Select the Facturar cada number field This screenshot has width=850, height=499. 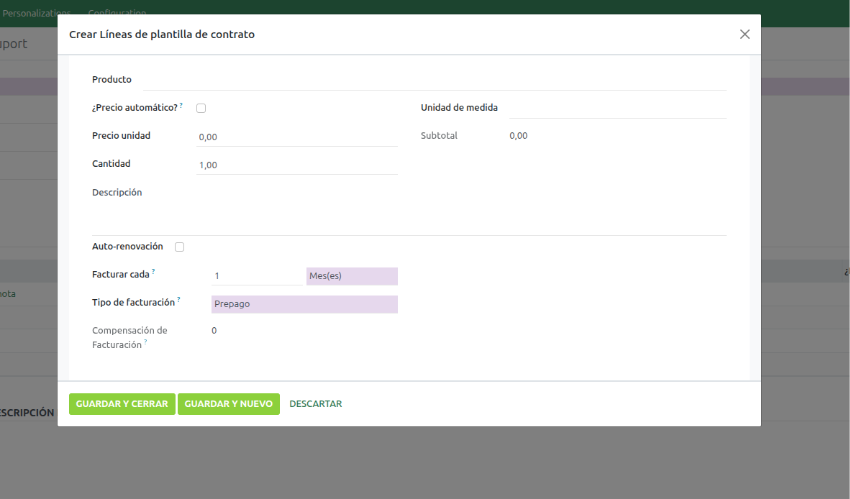coord(256,276)
